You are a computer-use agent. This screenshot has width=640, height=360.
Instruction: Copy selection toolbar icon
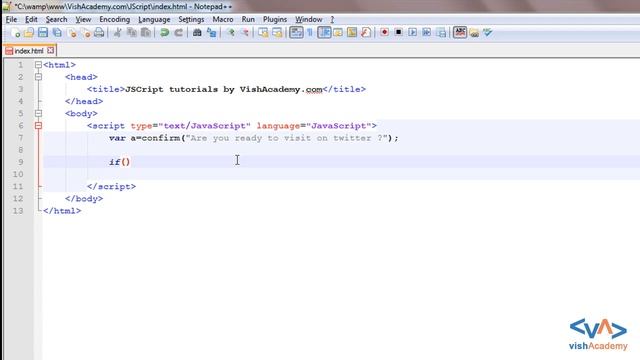coord(131,33)
